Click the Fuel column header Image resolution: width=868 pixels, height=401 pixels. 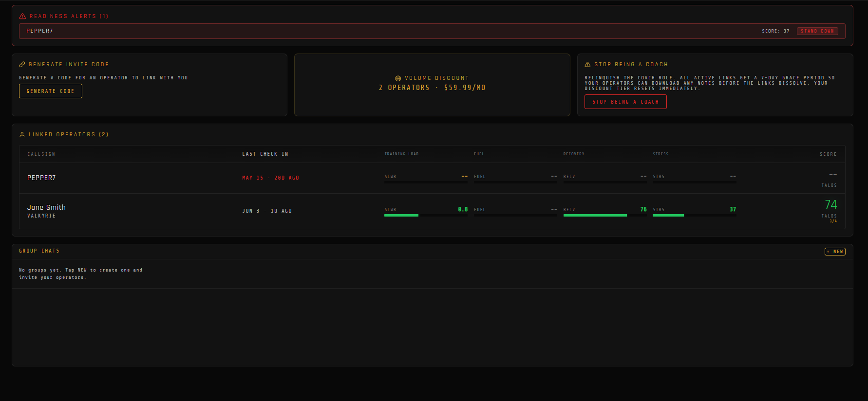click(x=479, y=154)
